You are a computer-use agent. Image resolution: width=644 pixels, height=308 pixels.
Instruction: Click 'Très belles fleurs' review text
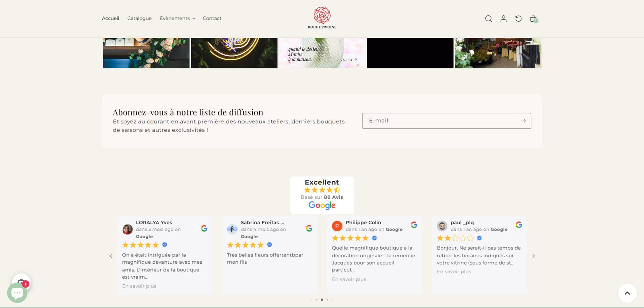point(265,259)
